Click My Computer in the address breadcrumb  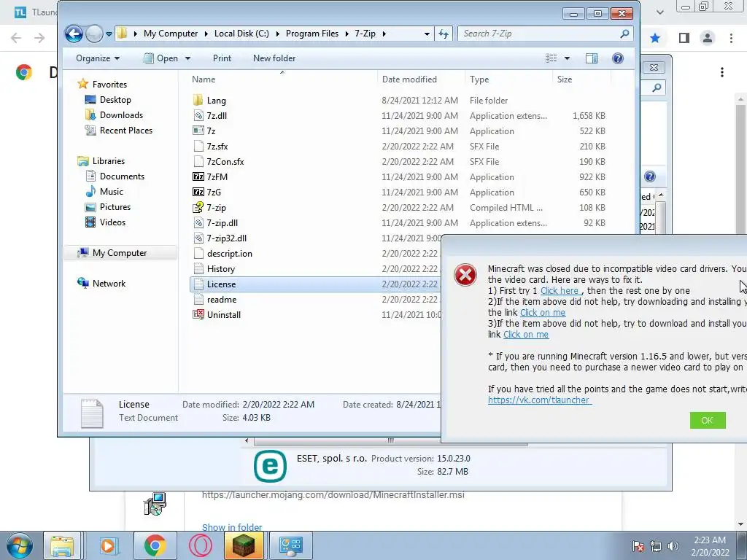coord(171,34)
